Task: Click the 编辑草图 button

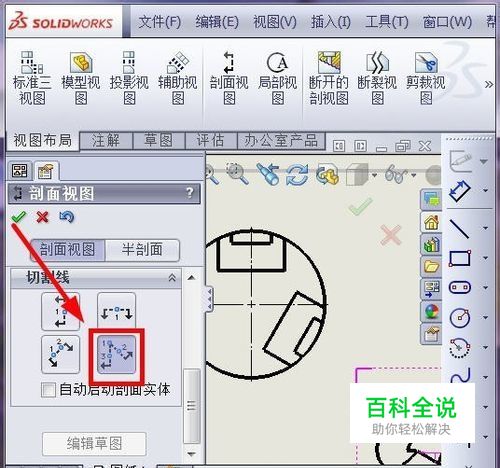Action: [94, 444]
